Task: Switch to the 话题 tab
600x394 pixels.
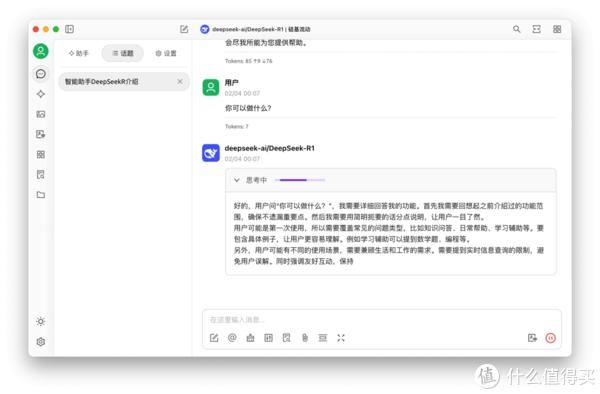Action: pyautogui.click(x=123, y=53)
